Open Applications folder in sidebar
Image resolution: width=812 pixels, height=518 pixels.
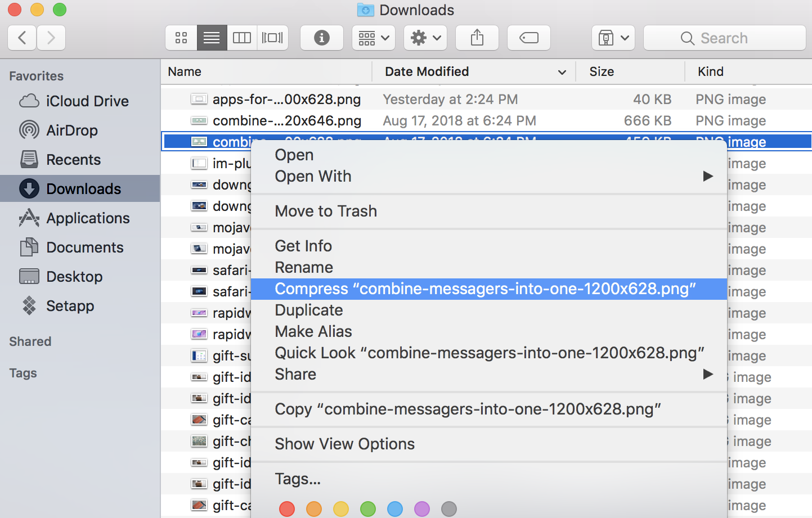(88, 218)
